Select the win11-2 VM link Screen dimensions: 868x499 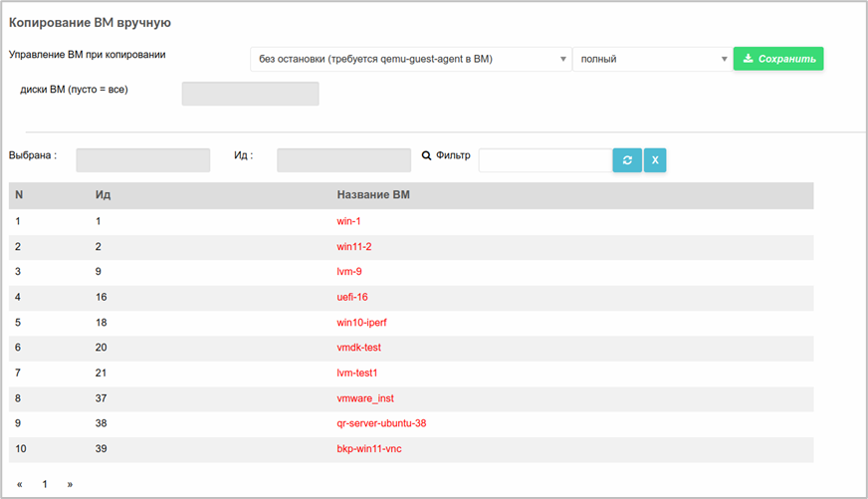pyautogui.click(x=354, y=246)
